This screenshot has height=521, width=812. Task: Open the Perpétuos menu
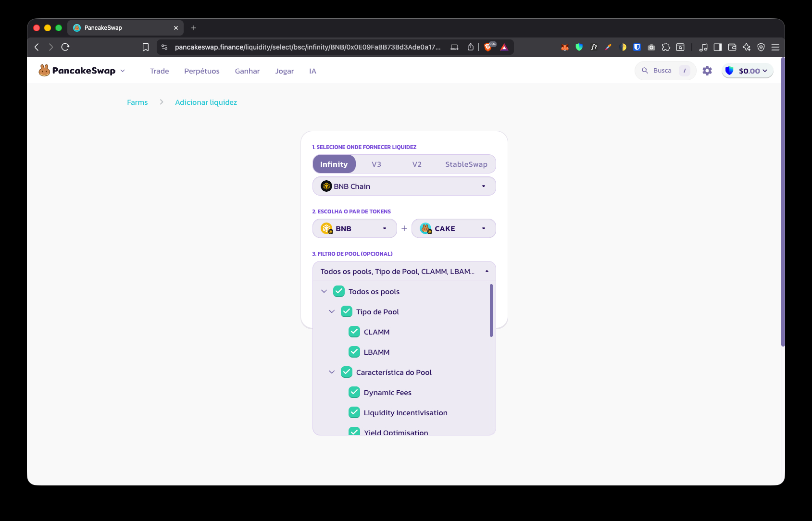(x=202, y=71)
